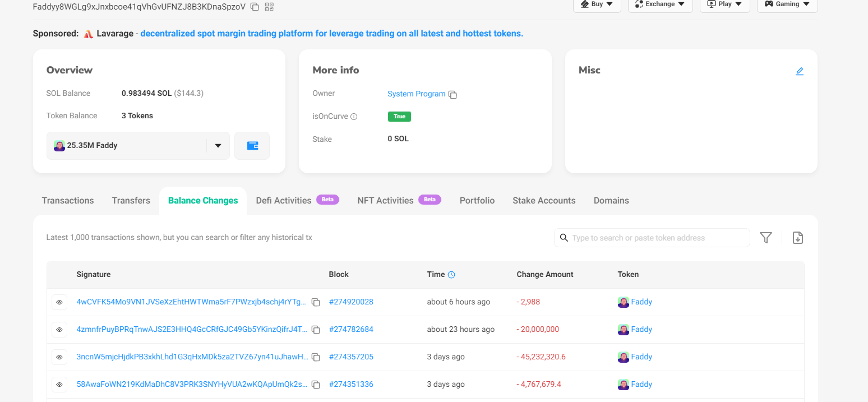Copy signature 3ncnW5mjc with copy icon
868x402 pixels.
pos(316,357)
